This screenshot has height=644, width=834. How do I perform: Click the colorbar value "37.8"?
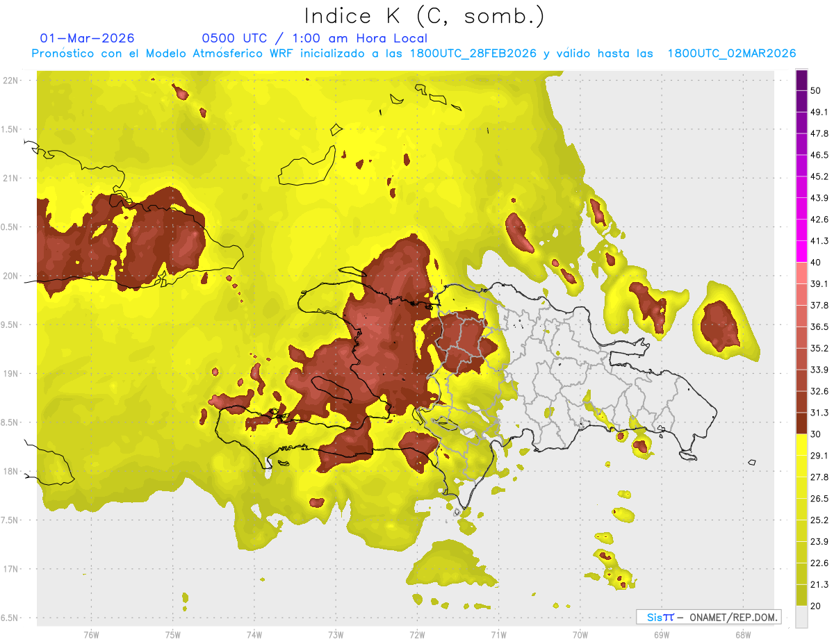coord(819,306)
